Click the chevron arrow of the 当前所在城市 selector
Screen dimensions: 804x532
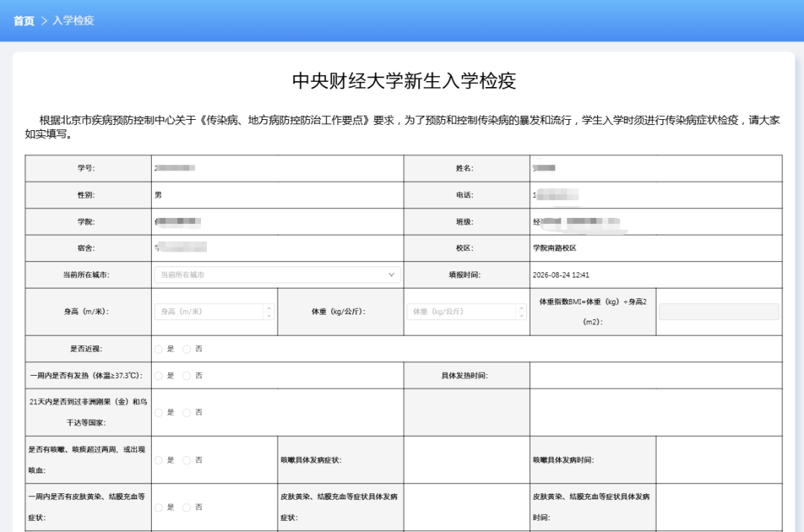click(x=392, y=275)
